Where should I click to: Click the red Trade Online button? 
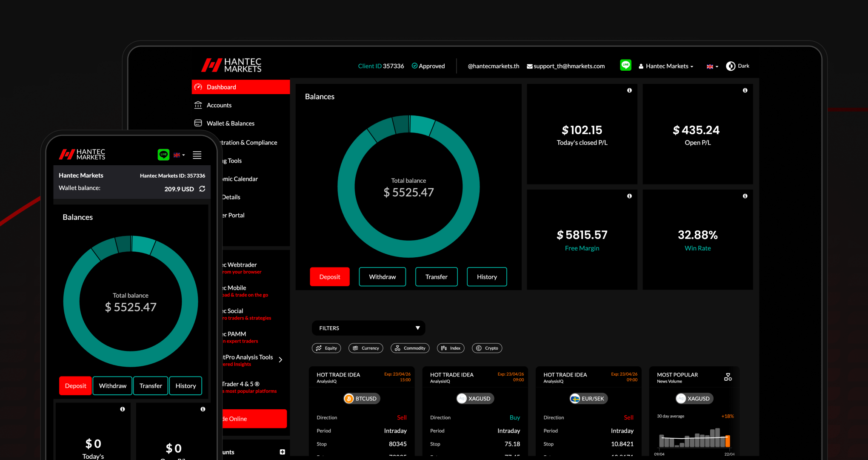pyautogui.click(x=254, y=419)
